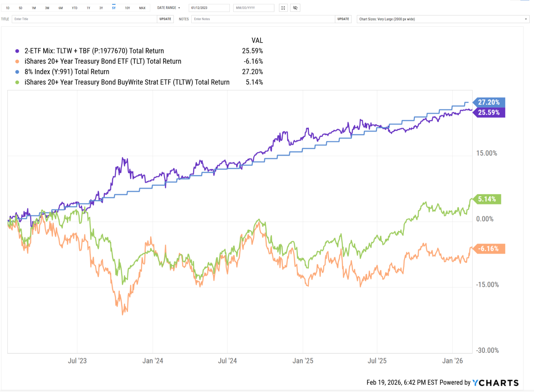Click the orange TLT legend dot
This screenshot has width=534, height=392.
point(17,61)
